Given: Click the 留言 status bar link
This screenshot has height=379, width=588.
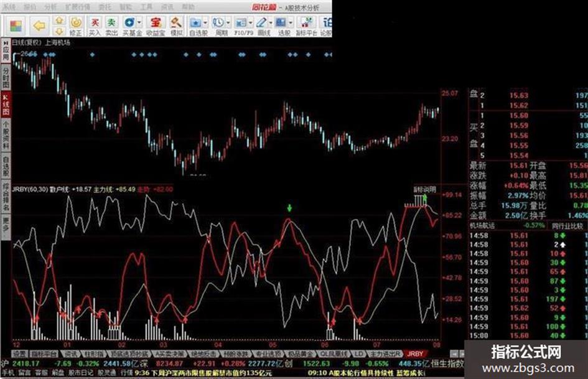Looking at the screenshot, I should pyautogui.click(x=24, y=373).
